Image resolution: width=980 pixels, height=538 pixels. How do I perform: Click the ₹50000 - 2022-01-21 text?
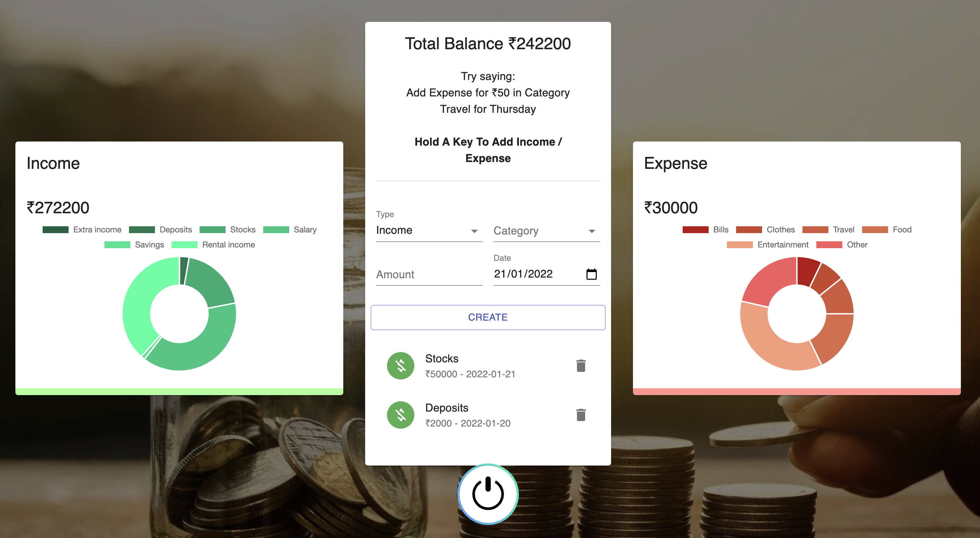point(470,374)
